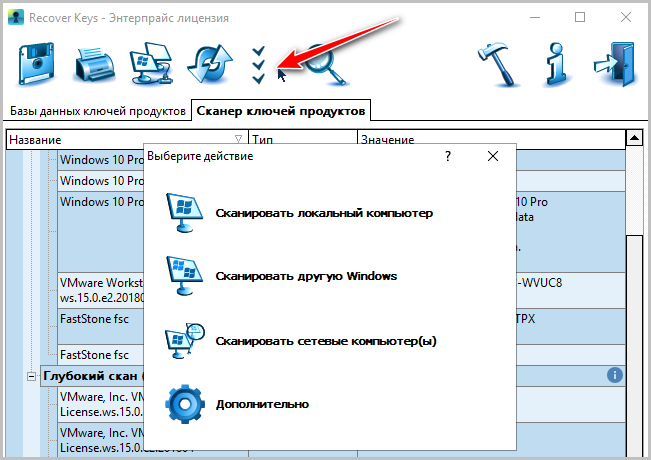This screenshot has width=651, height=460.
Task: Click the Значение column header
Action: 492,137
